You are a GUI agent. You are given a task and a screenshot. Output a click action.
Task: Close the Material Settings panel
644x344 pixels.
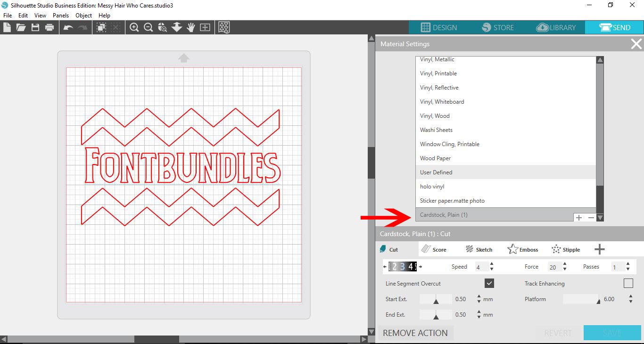click(x=636, y=44)
